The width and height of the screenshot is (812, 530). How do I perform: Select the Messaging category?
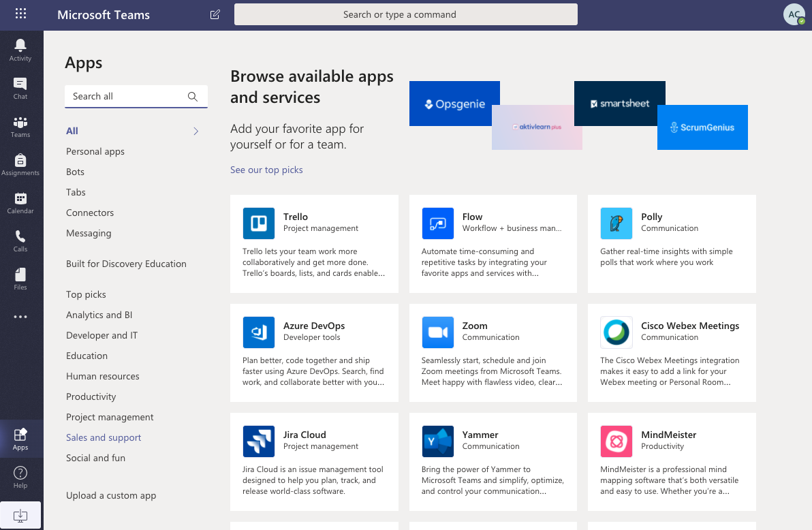[89, 233]
